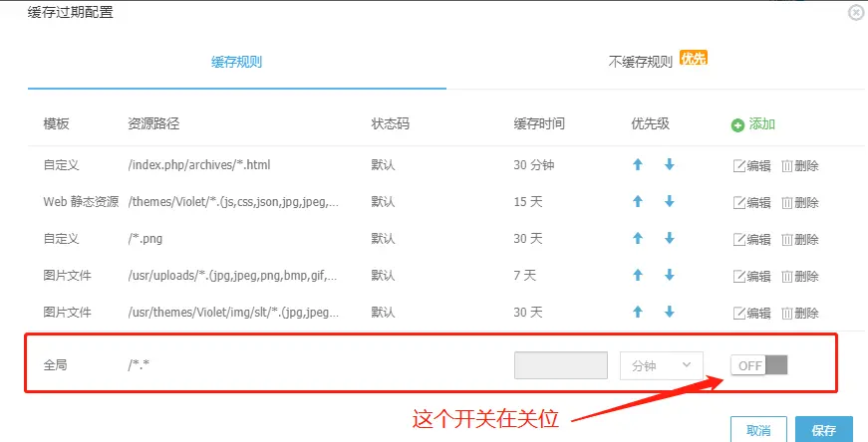Delete the Web 静态资源 rule
Viewport: 868px width, 442px height.
pos(800,202)
